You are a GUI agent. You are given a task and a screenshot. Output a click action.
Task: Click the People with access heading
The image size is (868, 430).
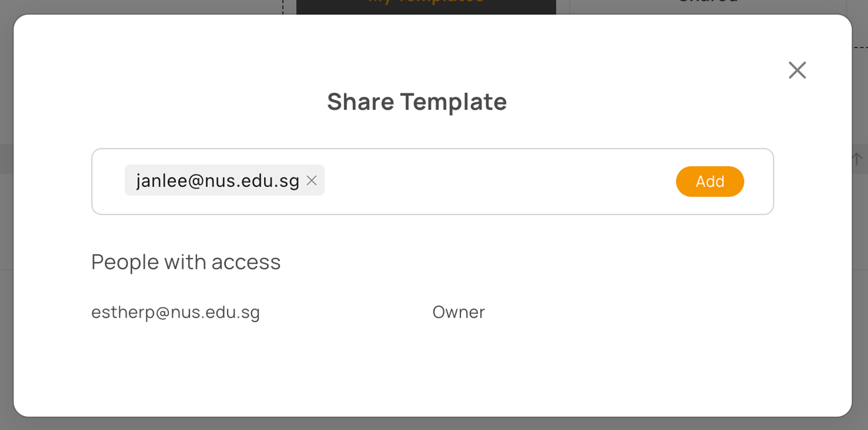pos(186,262)
